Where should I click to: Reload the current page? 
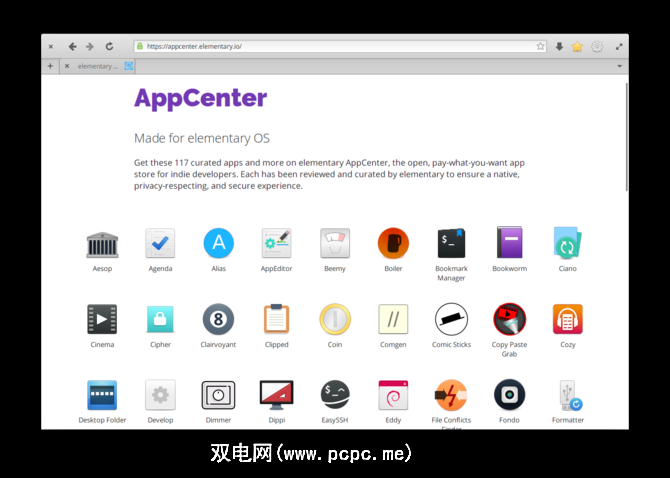(x=109, y=47)
